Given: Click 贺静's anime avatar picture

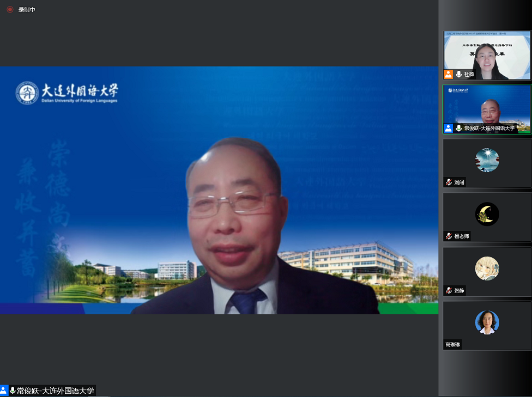Looking at the screenshot, I should 487,268.
